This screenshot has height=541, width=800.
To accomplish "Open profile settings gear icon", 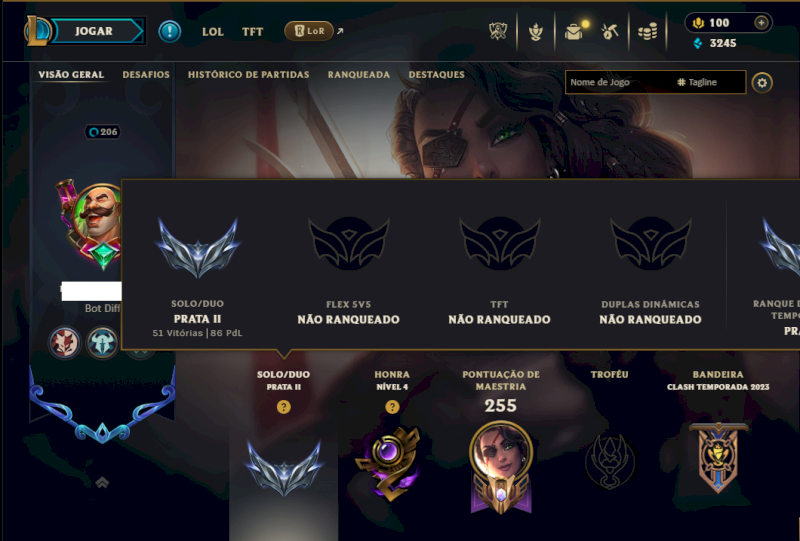I will (762, 83).
